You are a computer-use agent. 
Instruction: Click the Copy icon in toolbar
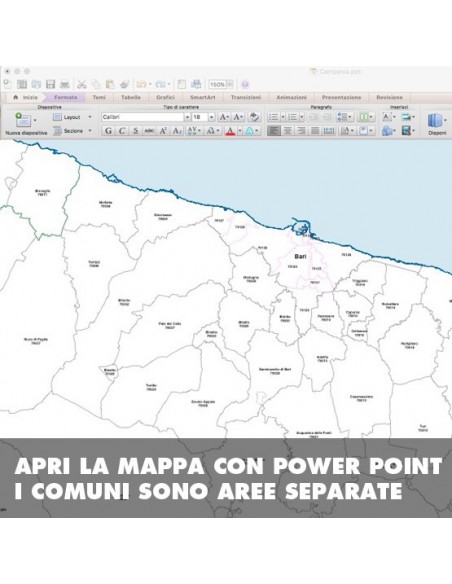(96, 85)
